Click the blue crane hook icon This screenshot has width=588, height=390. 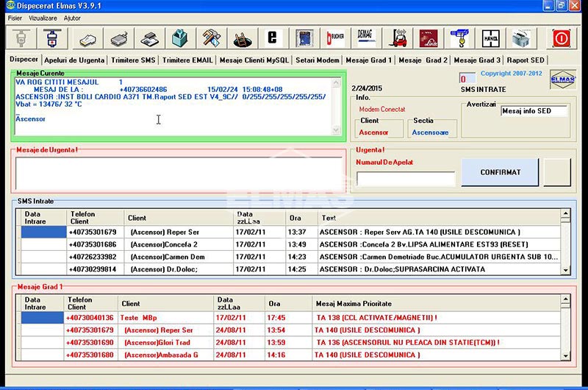click(459, 38)
